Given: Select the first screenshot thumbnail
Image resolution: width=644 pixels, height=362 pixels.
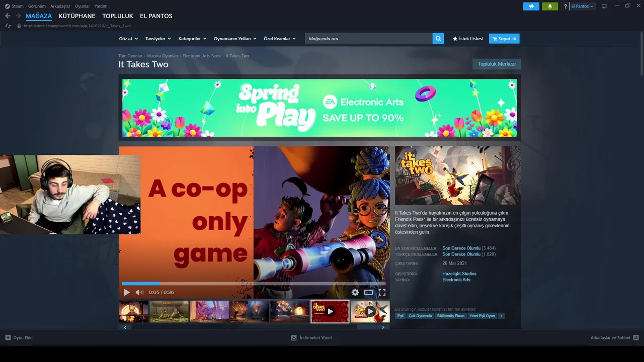Looking at the screenshot, I should (133, 312).
